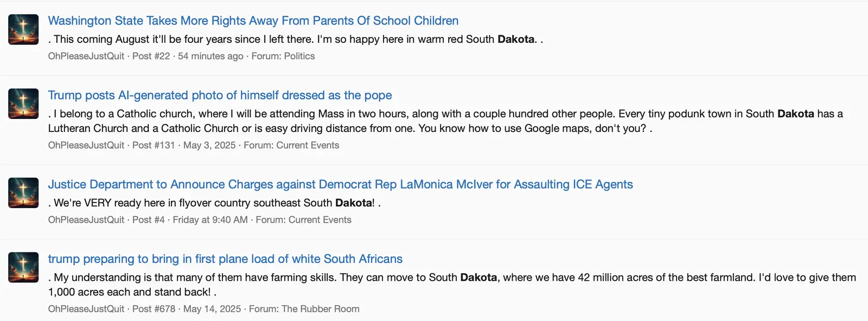Click avatar beside the Washington State thread
This screenshot has width=868, height=321.
tap(23, 29)
